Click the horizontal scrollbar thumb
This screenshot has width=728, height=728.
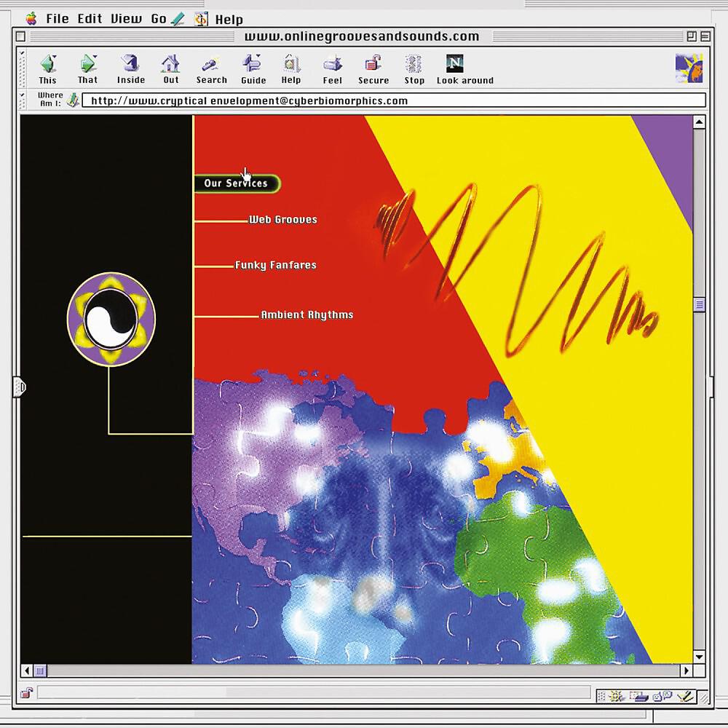pyautogui.click(x=40, y=670)
